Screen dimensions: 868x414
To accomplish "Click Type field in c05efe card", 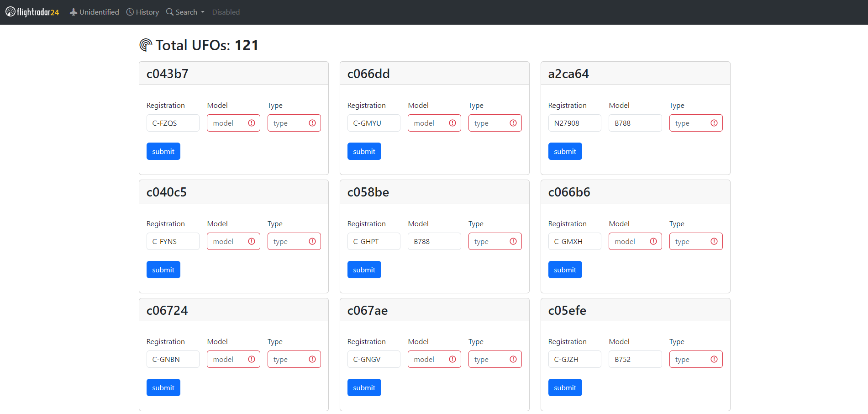I will [x=696, y=359].
